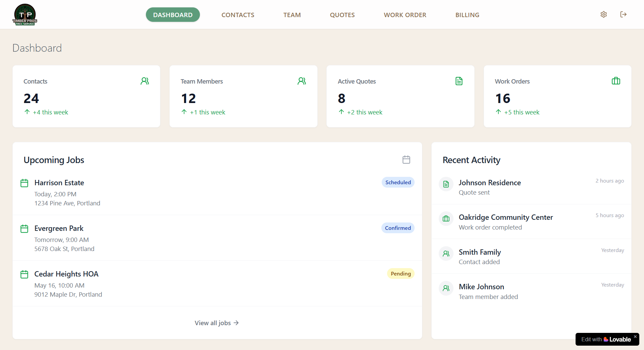Viewport: 644px width, 350px height.
Task: Click the Work Orders briefcase icon
Action: click(x=616, y=81)
